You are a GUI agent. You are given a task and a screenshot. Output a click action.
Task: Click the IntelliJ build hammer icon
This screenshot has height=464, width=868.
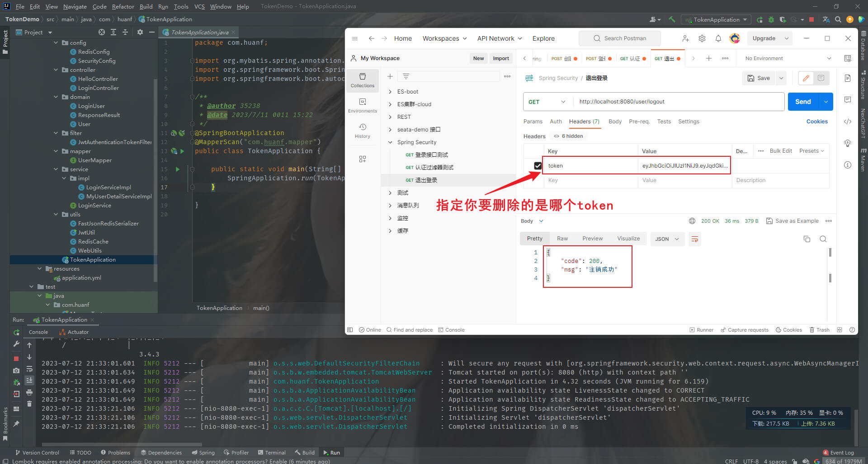click(x=672, y=19)
